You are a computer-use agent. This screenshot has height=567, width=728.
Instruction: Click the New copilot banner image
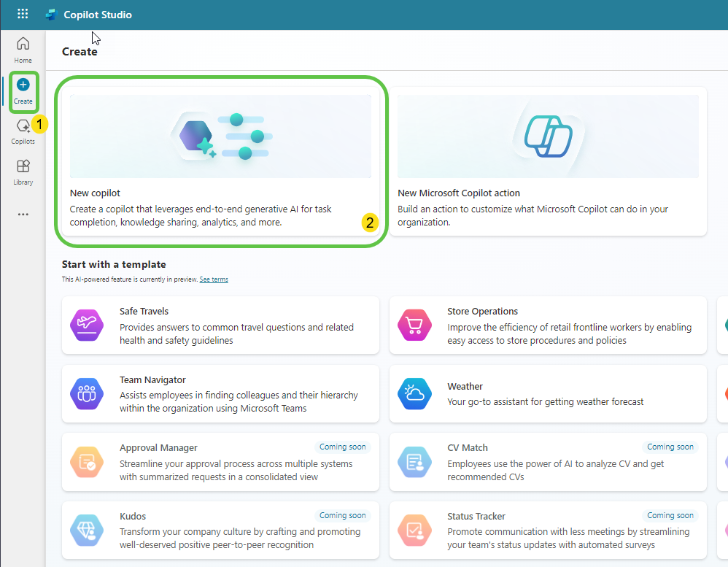click(220, 136)
